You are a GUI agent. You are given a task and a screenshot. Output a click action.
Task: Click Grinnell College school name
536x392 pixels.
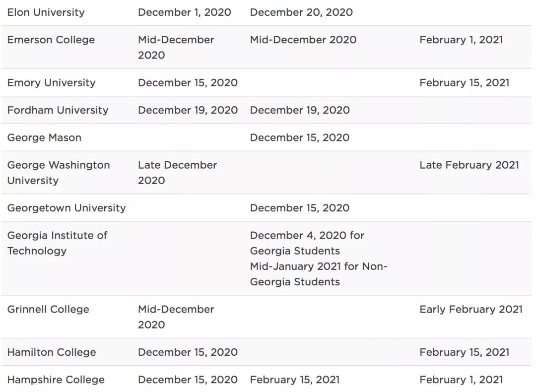coord(48,309)
